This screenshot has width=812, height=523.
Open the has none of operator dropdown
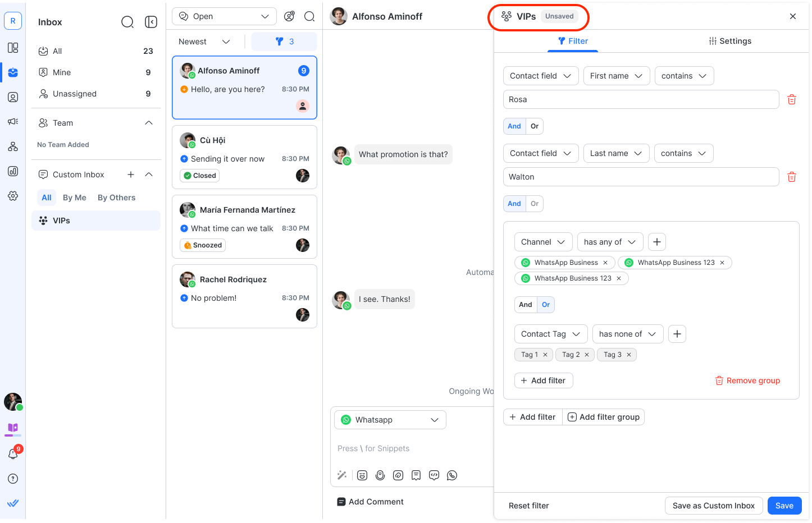(x=627, y=334)
